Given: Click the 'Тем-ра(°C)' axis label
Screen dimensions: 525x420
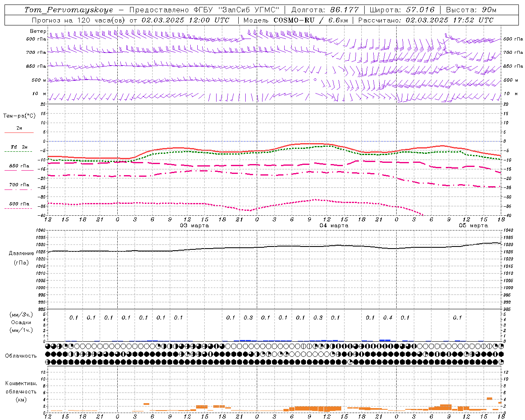Looking at the screenshot, I should point(19,116).
